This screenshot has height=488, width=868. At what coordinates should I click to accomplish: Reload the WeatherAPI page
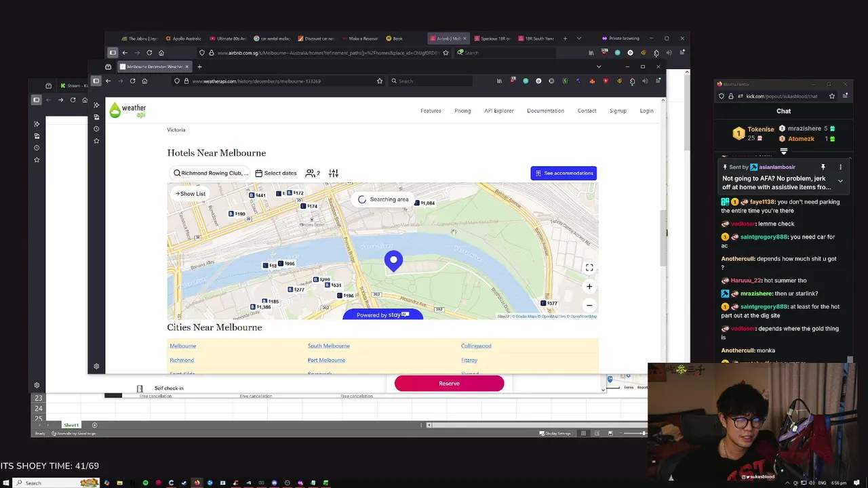click(x=132, y=81)
